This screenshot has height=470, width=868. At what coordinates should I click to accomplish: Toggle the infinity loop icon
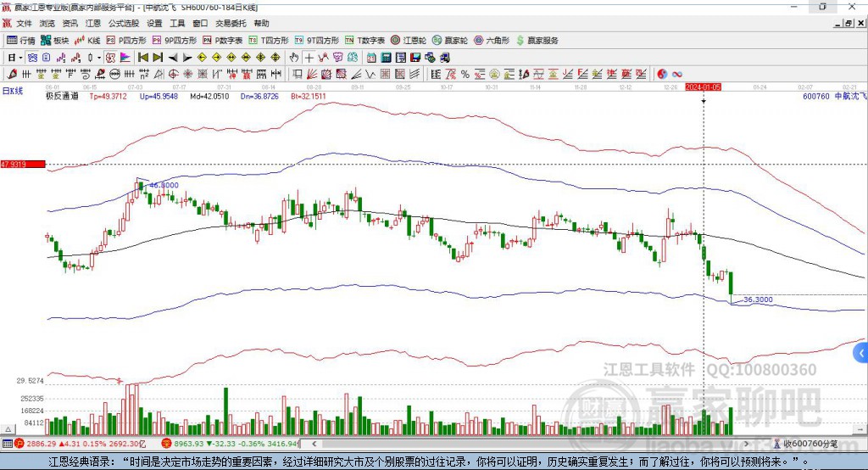pos(677,73)
